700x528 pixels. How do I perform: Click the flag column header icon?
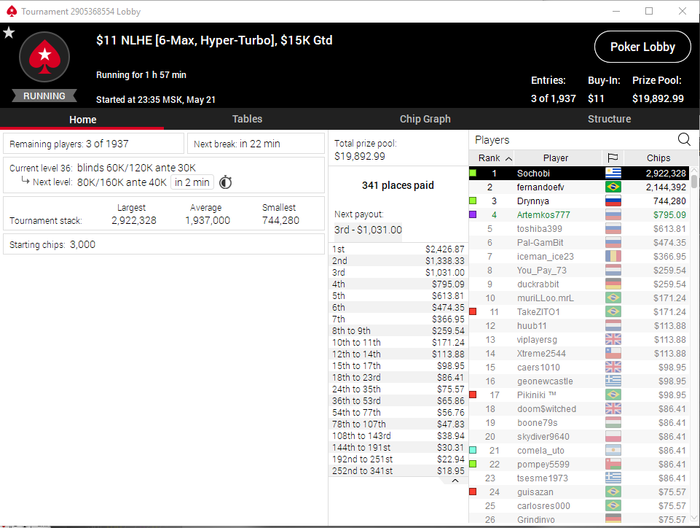[613, 158]
